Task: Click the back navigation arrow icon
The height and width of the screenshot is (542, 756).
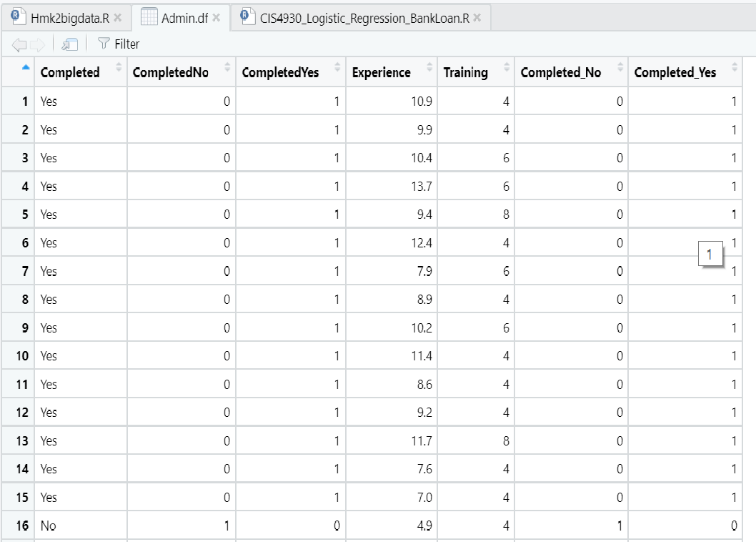Action: (x=19, y=45)
